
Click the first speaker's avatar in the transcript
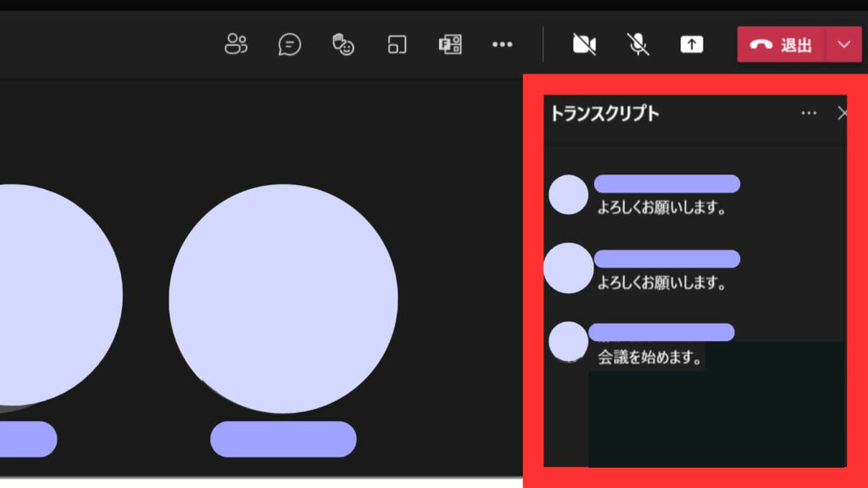click(x=569, y=192)
